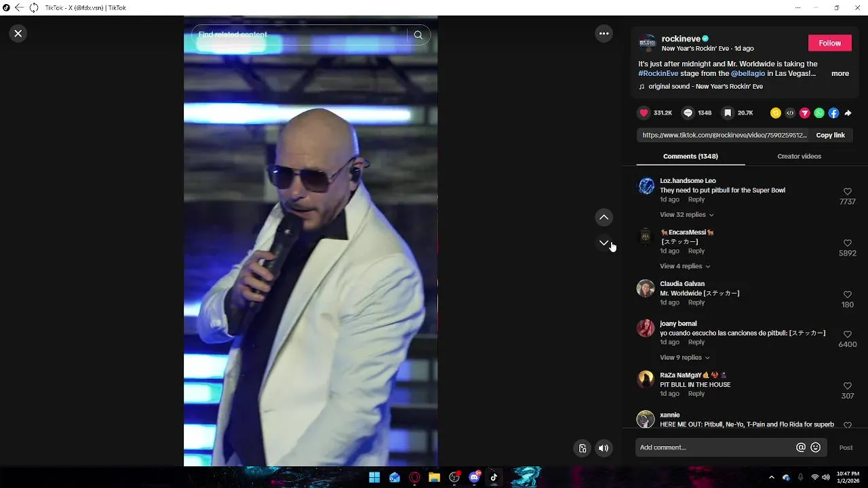The width and height of the screenshot is (868, 488).
Task: Like EncaraMessi's comment with 5892 likes
Action: point(847,243)
